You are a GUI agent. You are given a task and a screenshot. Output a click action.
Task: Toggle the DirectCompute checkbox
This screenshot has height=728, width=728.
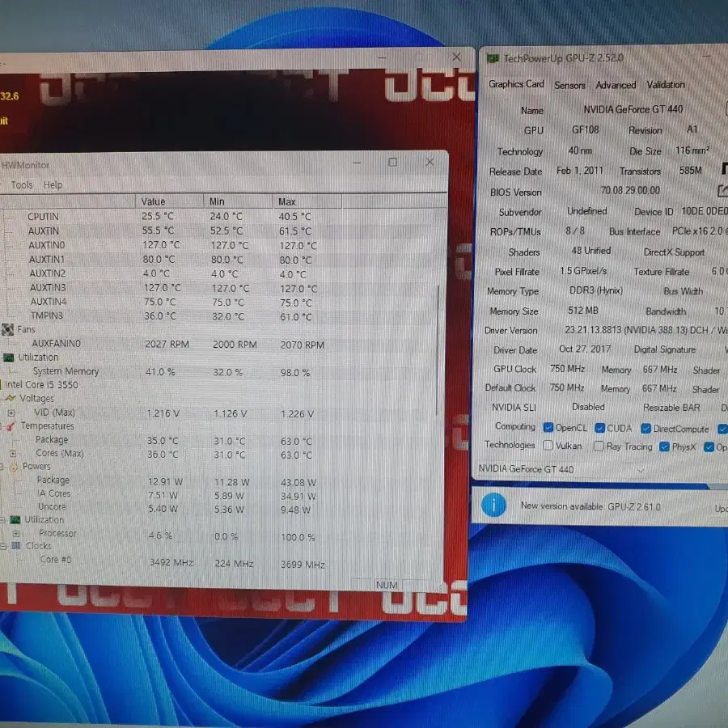[645, 429]
